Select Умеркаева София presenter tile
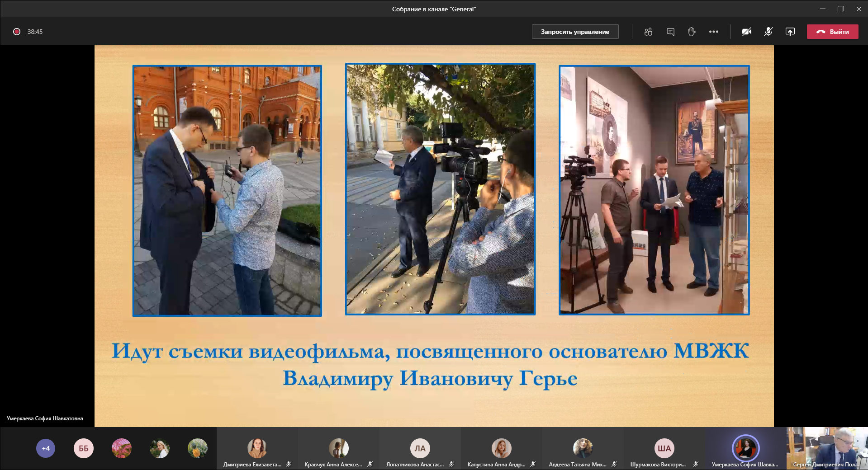 pyautogui.click(x=745, y=449)
